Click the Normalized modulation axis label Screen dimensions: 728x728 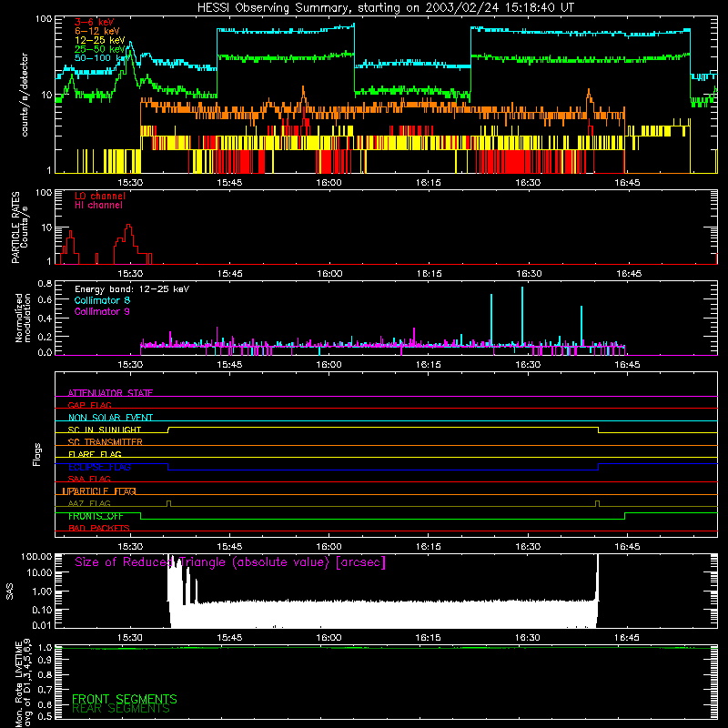(x=23, y=318)
